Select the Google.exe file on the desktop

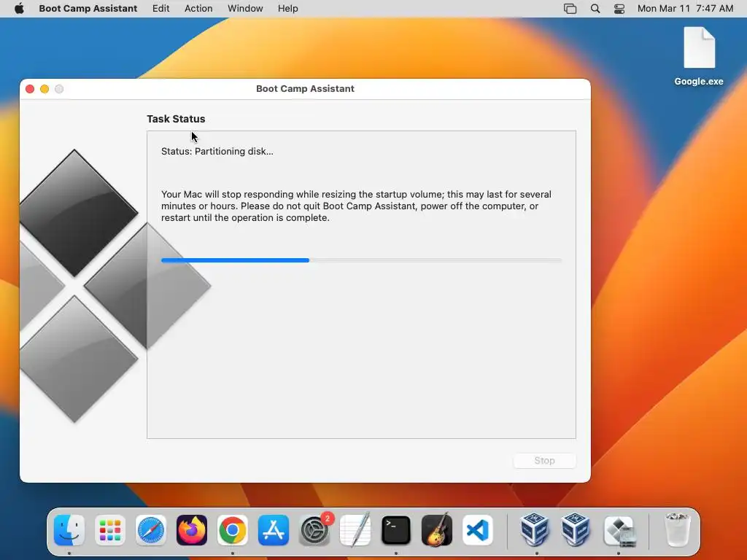point(699,56)
